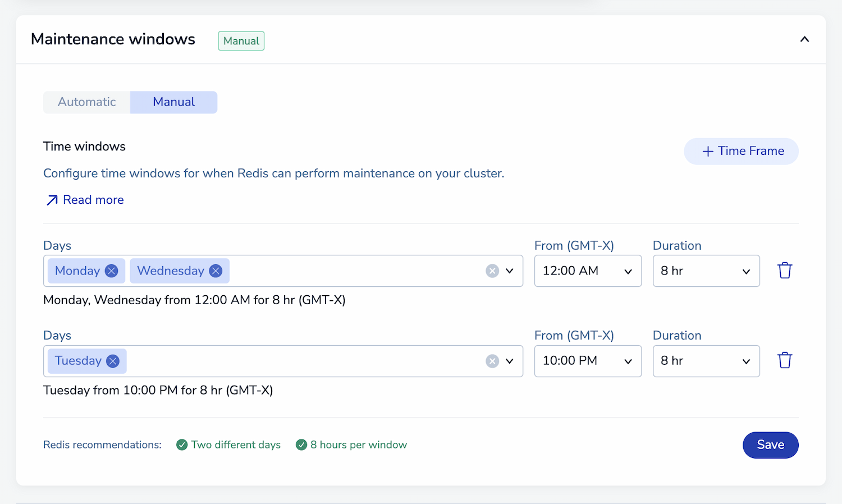This screenshot has height=504, width=842.
Task: Save the maintenance window settings
Action: tap(770, 445)
